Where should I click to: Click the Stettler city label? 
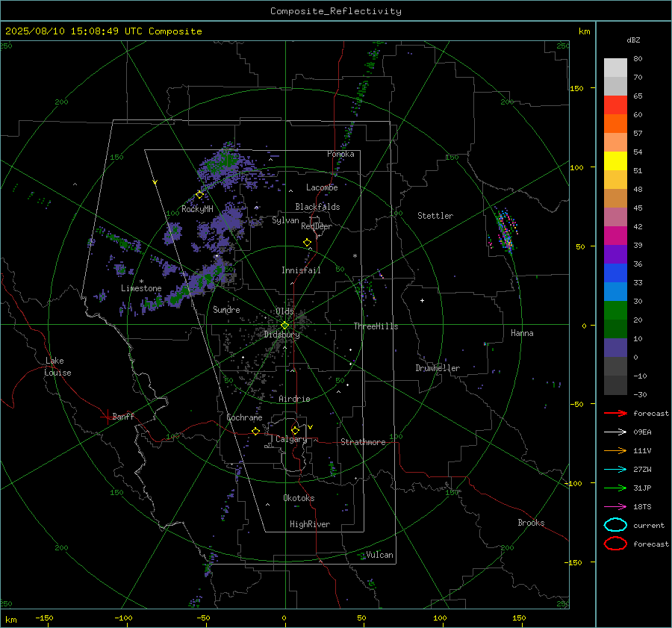pos(435,216)
